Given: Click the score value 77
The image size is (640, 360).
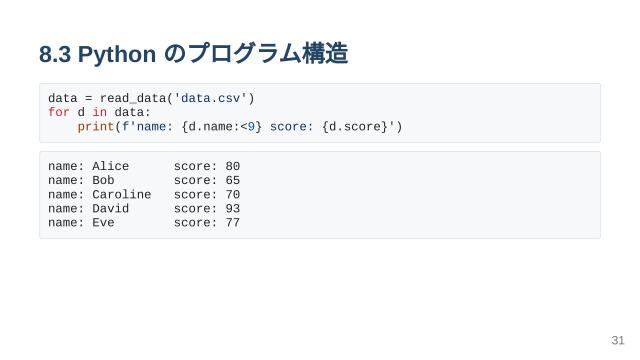Looking at the screenshot, I should [x=233, y=222].
